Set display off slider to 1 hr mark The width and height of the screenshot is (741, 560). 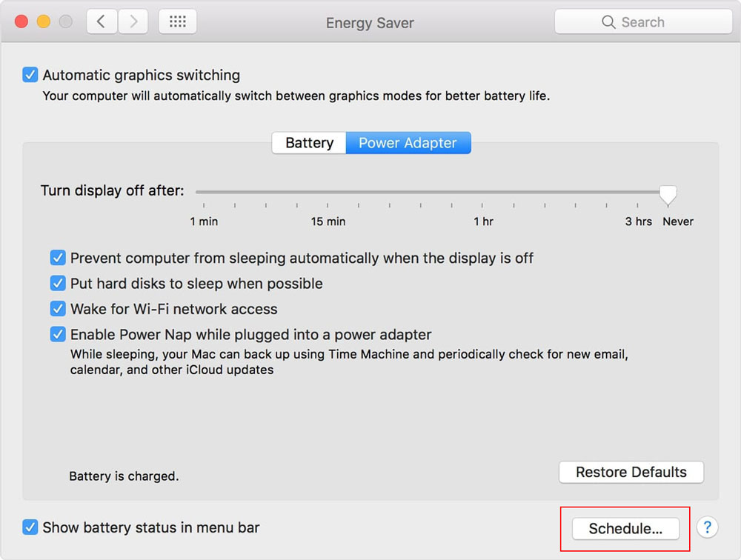(483, 193)
